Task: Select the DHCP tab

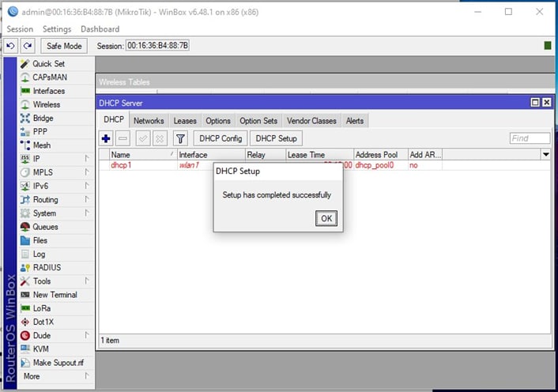Action: [114, 120]
